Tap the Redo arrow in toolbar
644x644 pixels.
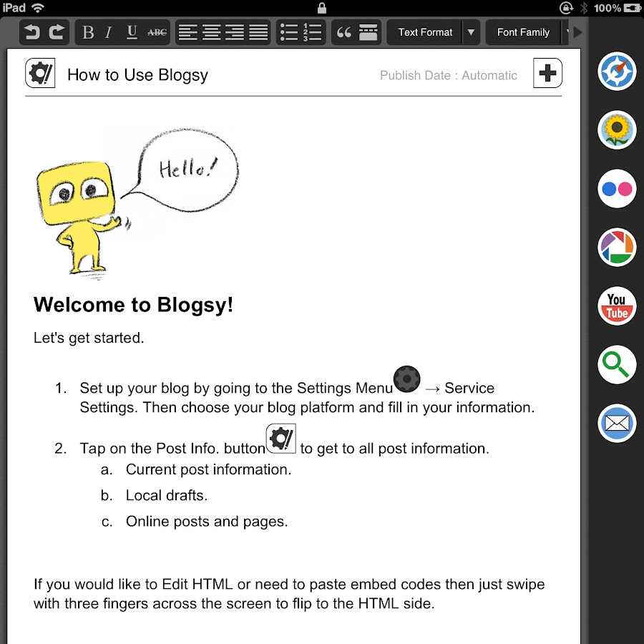(x=57, y=32)
